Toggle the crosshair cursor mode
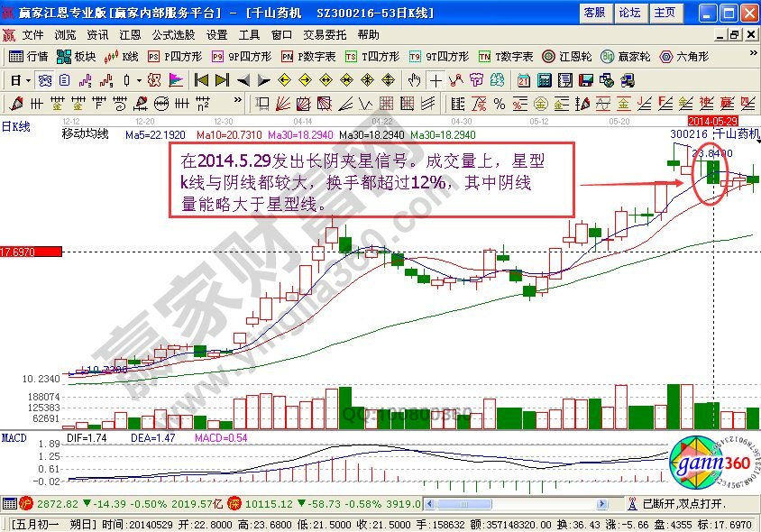This screenshot has height=532, width=761. pyautogui.click(x=436, y=80)
